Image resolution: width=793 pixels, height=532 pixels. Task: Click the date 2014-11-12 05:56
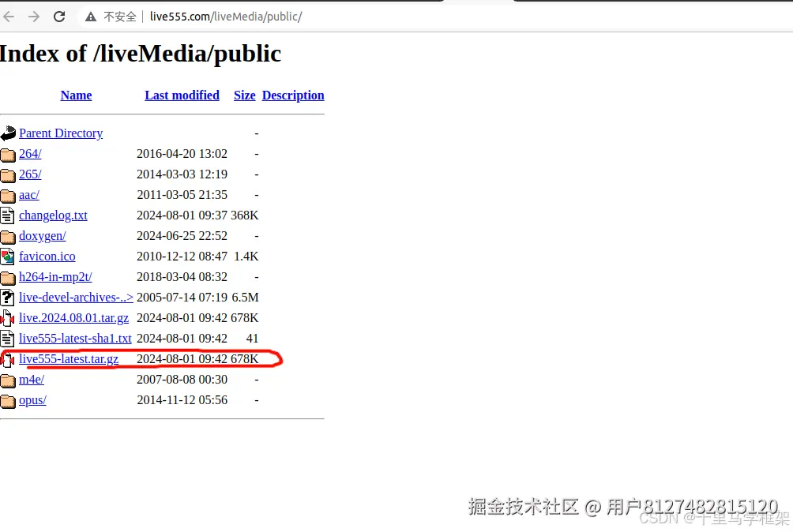pyautogui.click(x=182, y=400)
